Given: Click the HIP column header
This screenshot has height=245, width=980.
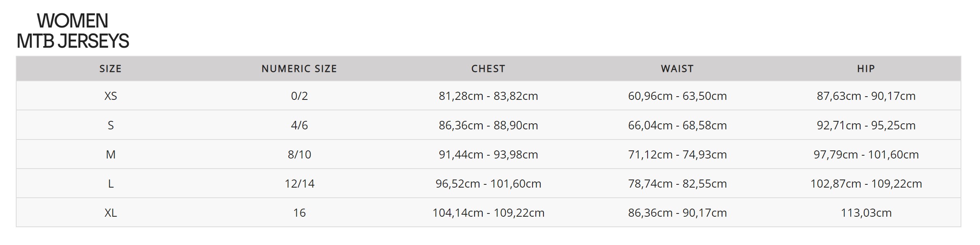Looking at the screenshot, I should tap(866, 69).
